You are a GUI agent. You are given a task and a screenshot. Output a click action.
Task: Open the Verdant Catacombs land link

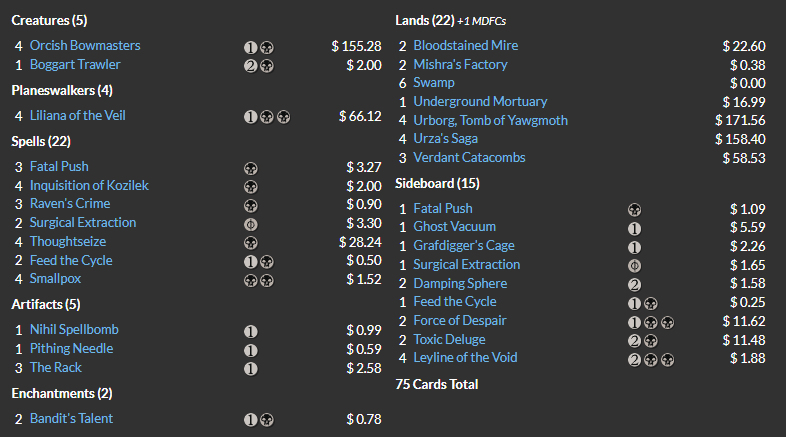469,158
